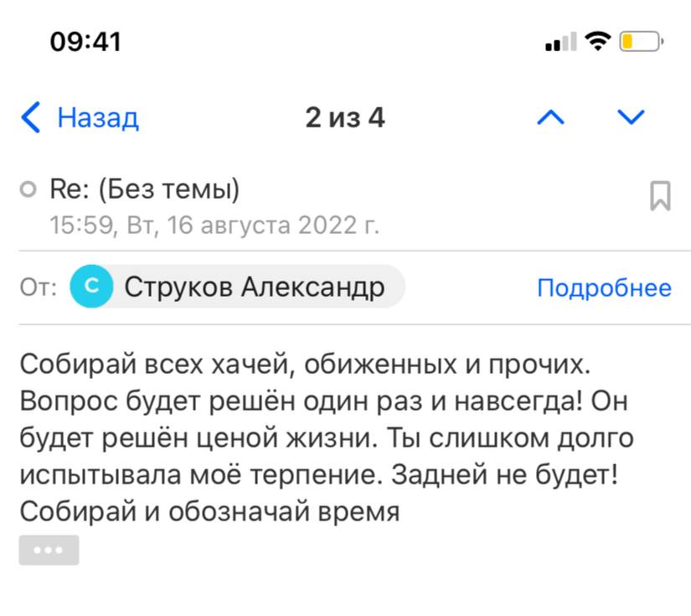Go back via the Назад label

pyautogui.click(x=97, y=118)
